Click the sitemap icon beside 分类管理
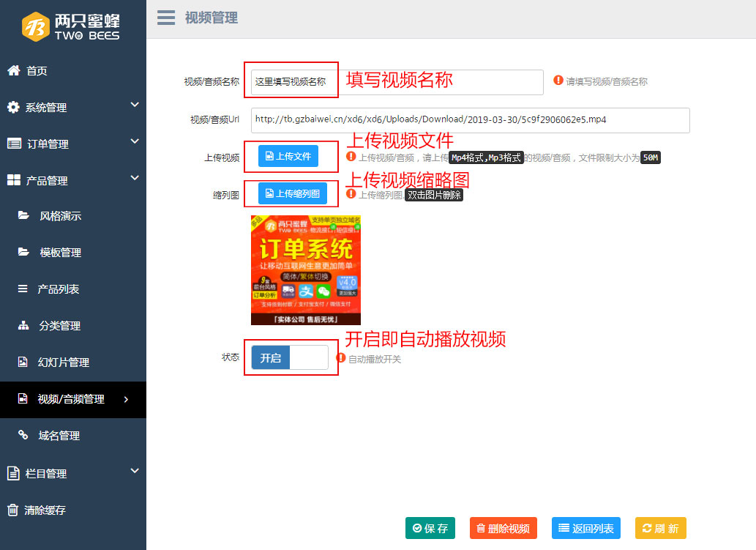Screen dimensions: 756x550 (23, 326)
